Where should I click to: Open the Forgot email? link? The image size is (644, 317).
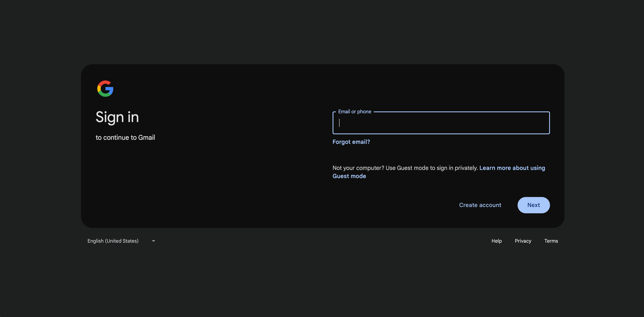pos(351,142)
